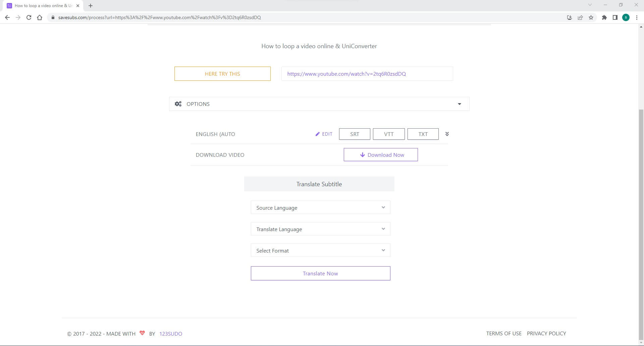Click the ENGLISH (AUTO label
The width and height of the screenshot is (644, 346).
pos(215,134)
